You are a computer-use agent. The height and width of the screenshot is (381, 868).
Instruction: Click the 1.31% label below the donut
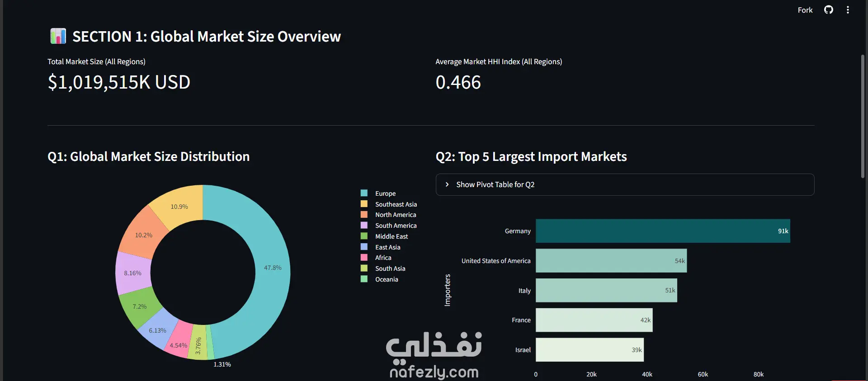click(222, 364)
